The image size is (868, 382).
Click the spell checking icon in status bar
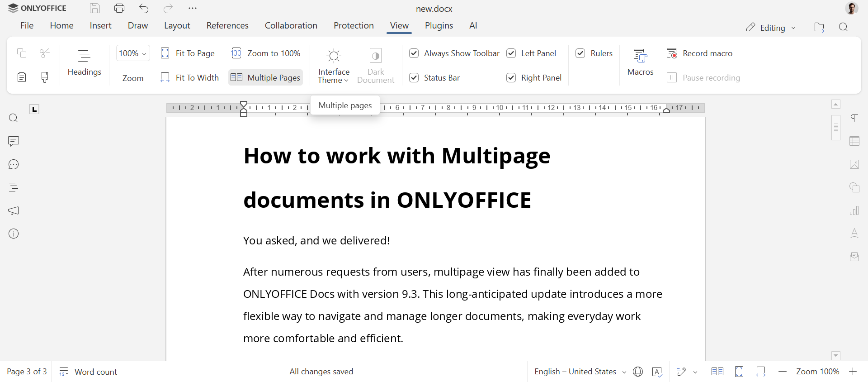click(657, 372)
